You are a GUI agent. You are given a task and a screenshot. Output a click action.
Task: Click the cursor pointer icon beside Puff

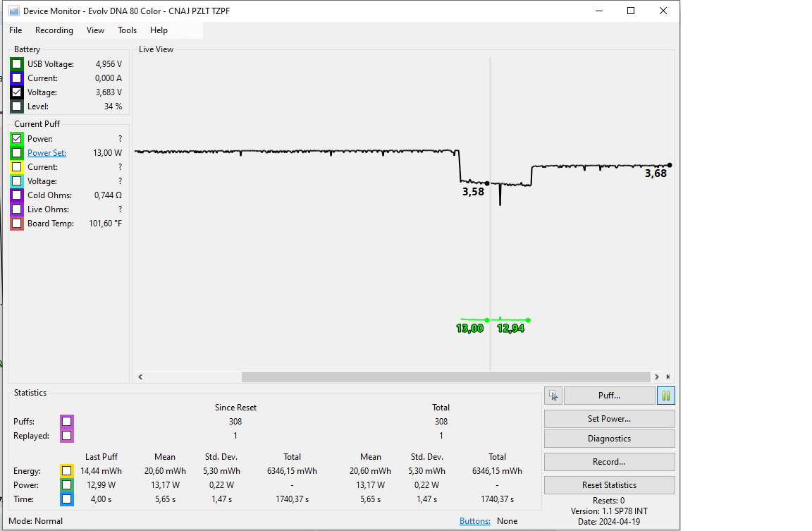(x=553, y=396)
